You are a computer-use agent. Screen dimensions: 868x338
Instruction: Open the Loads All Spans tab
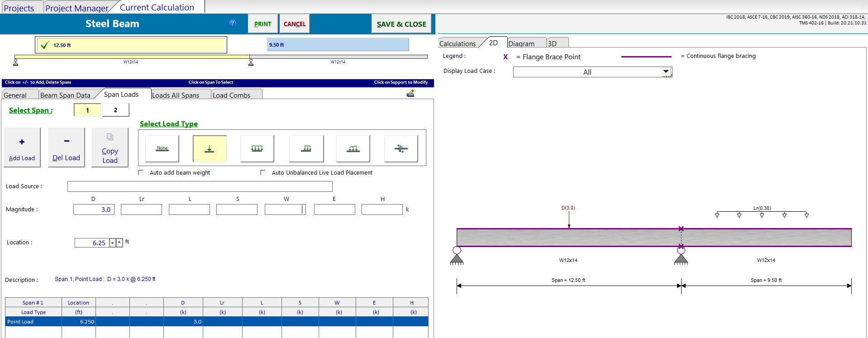(x=176, y=95)
